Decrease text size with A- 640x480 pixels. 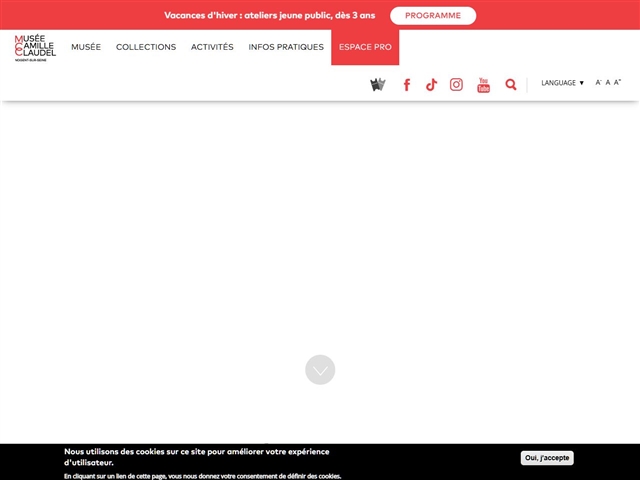click(598, 83)
